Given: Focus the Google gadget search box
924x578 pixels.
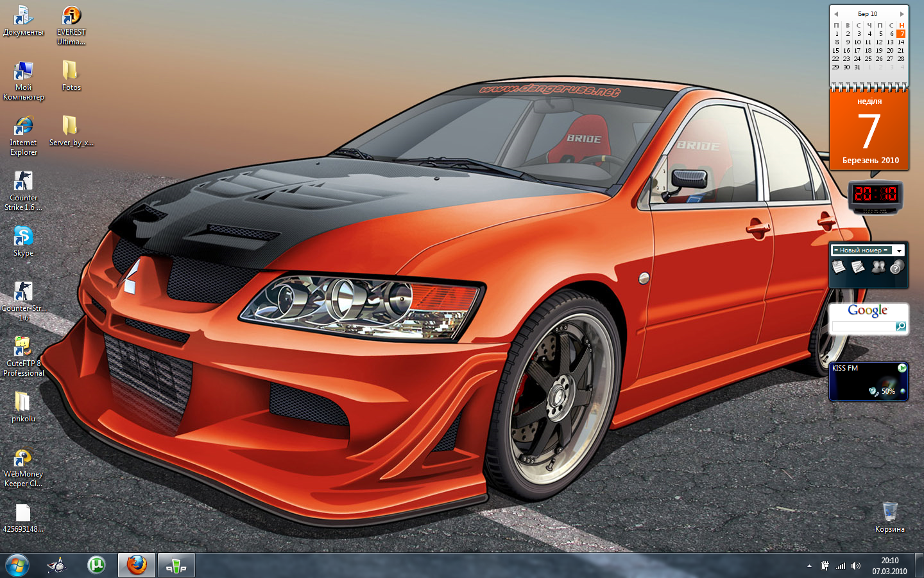Looking at the screenshot, I should (x=863, y=327).
